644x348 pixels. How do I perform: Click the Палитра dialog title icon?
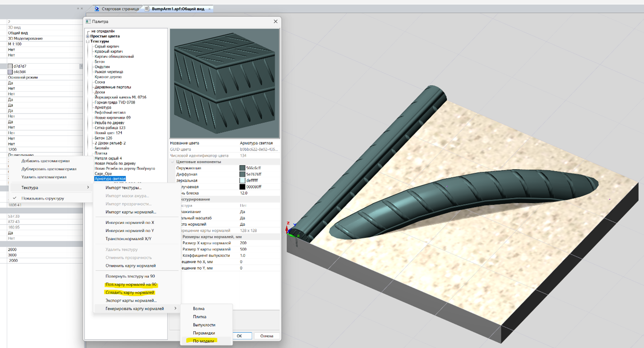coord(88,21)
